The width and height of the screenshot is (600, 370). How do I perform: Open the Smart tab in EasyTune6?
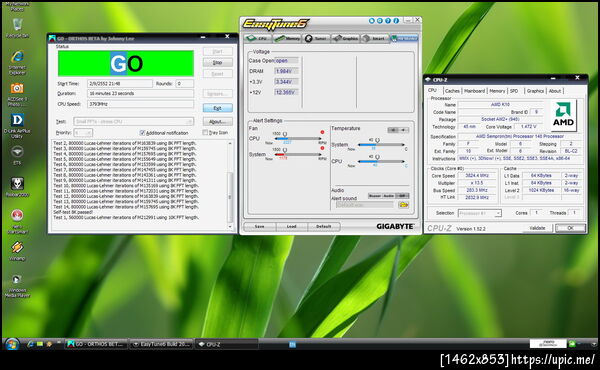click(x=375, y=38)
